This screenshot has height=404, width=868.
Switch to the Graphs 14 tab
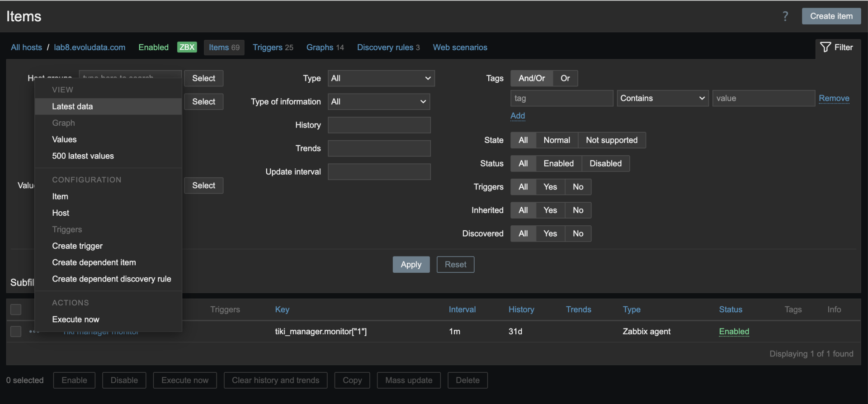tap(325, 48)
